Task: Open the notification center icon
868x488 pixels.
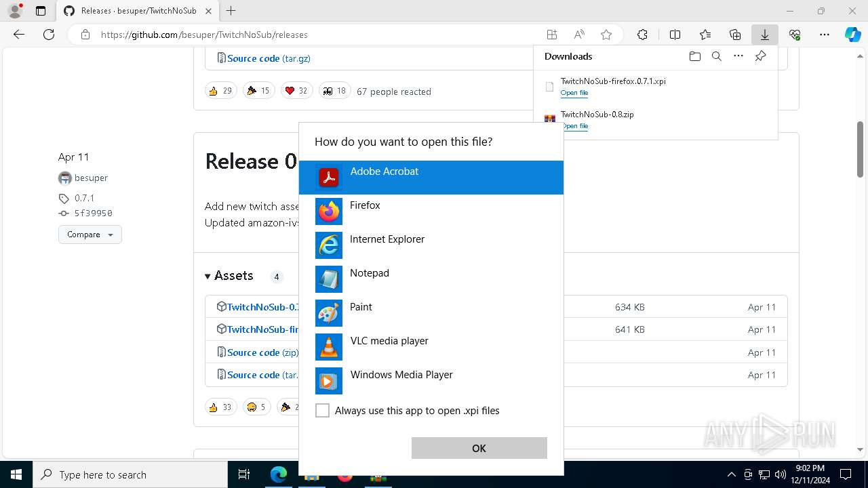Action: tap(846, 474)
